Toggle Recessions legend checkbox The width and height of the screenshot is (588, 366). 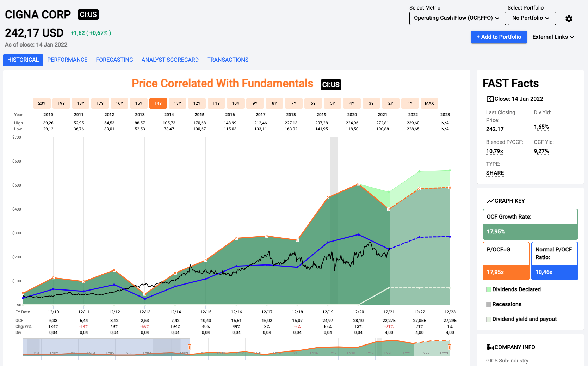coord(489,304)
